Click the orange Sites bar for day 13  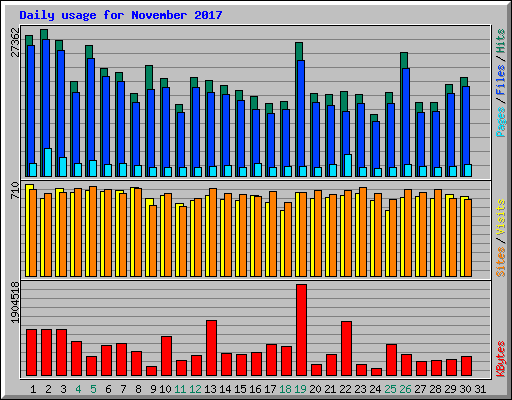pos(213,232)
